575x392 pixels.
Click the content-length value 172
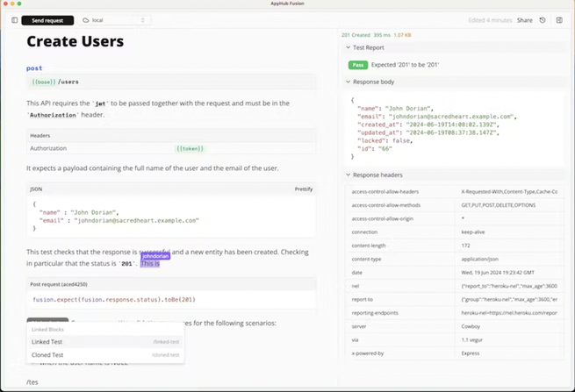(466, 246)
